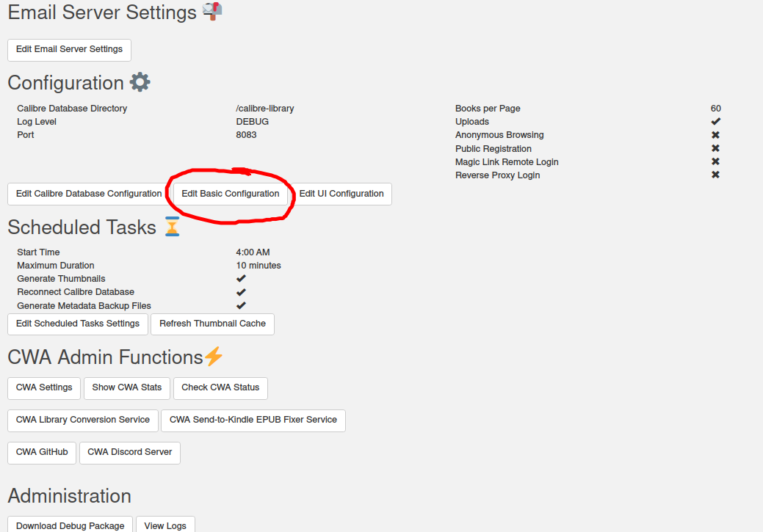Image resolution: width=763 pixels, height=532 pixels.
Task: Open the CWA Discord Server button
Action: [130, 453]
